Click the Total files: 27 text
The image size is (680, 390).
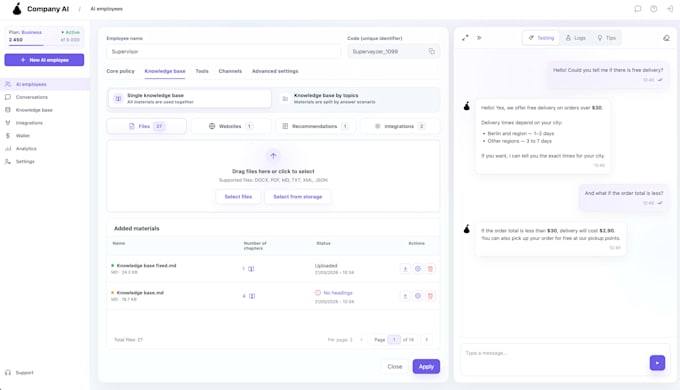tap(128, 340)
